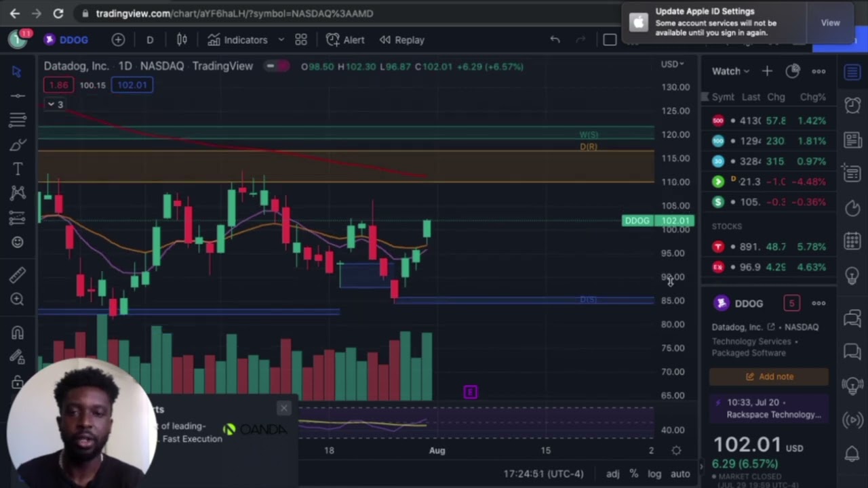Viewport: 868px width, 488px height.
Task: Open private chats panel
Action: pos(852,351)
